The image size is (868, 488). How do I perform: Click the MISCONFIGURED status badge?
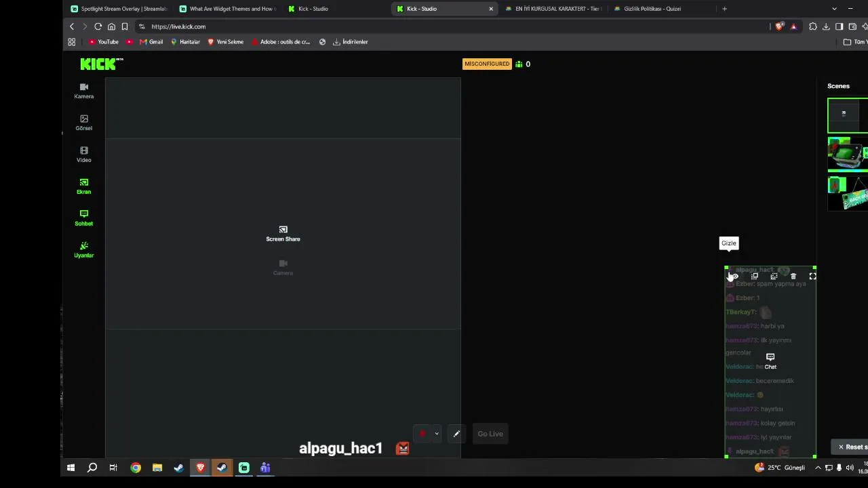point(486,64)
